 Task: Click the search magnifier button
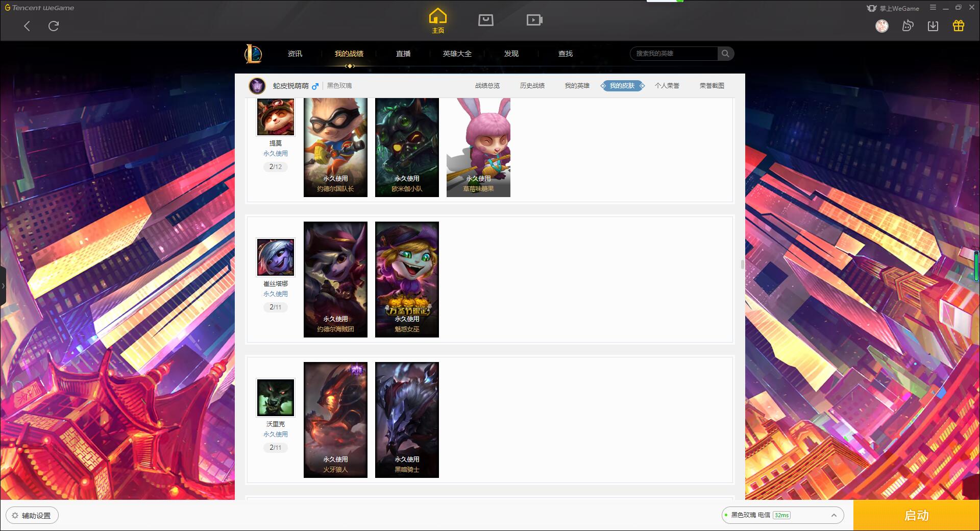[725, 54]
